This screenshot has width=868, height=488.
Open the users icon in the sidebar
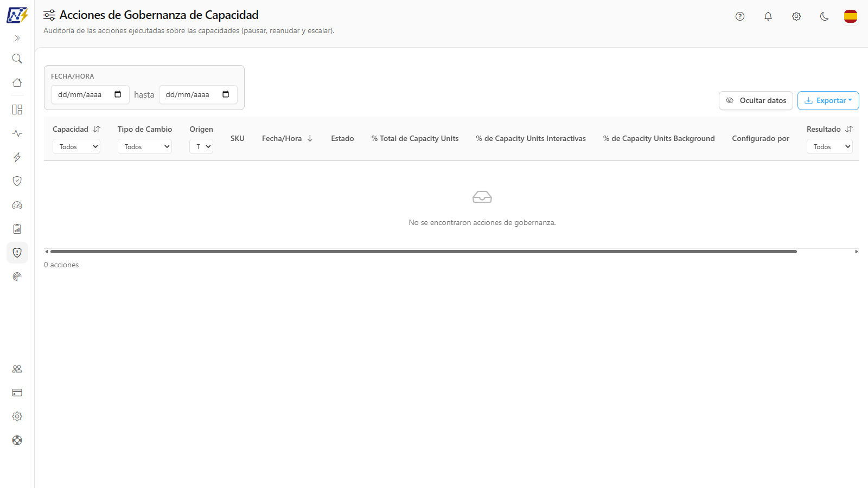point(17,369)
